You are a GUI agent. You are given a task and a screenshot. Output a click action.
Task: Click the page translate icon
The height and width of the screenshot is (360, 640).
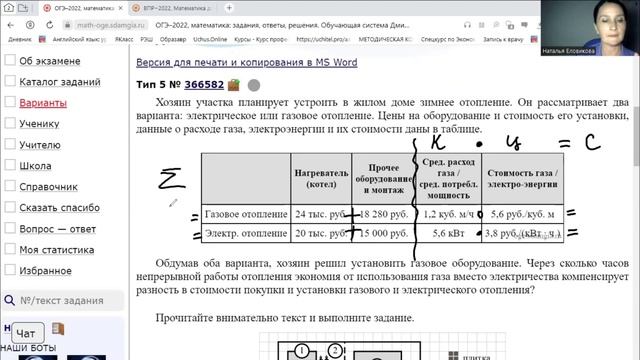point(496,25)
